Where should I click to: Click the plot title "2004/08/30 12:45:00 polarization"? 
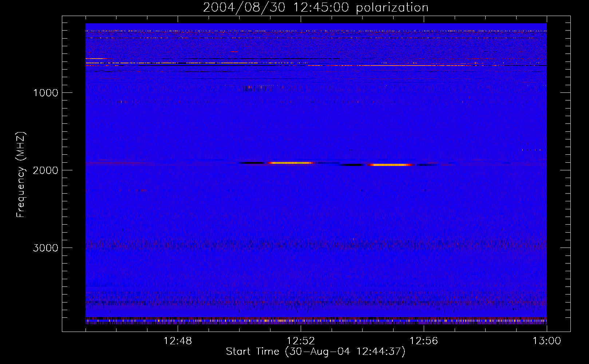tap(316, 7)
